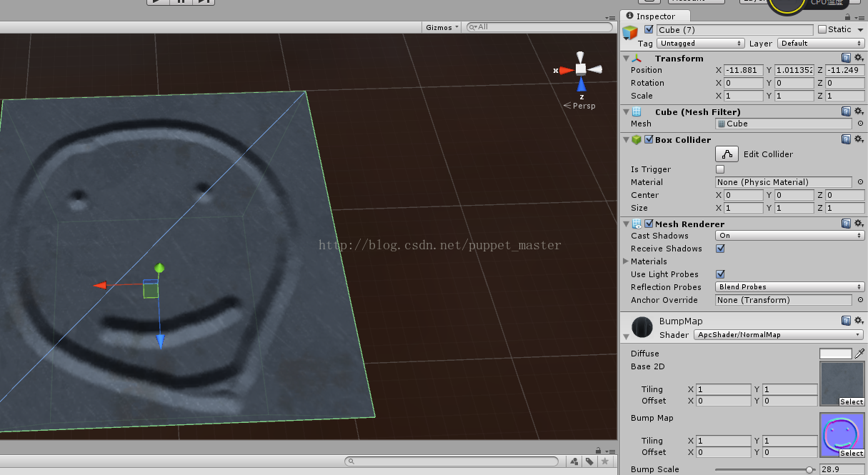Select texture for Bump Map
Image resolution: width=868 pixels, height=475 pixels.
click(852, 454)
